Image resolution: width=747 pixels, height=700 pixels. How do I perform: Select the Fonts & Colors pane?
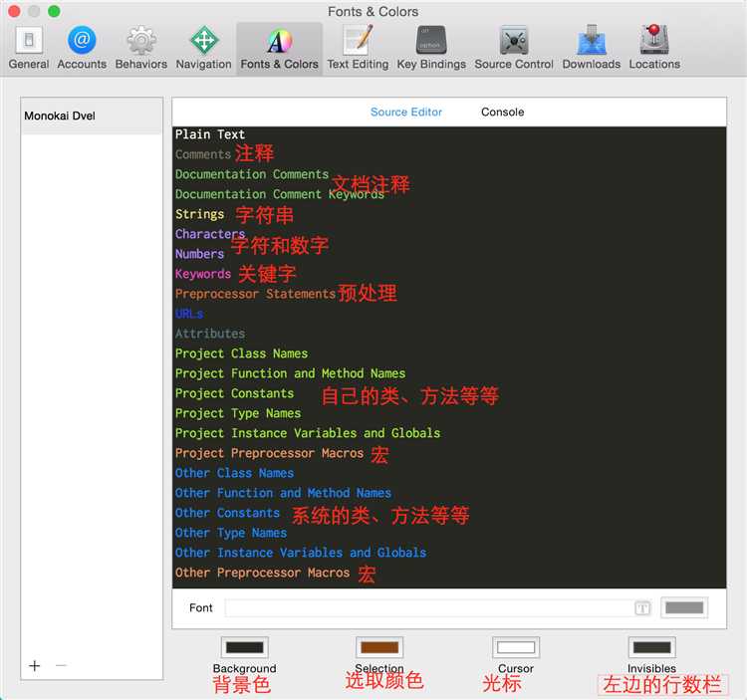coord(279,48)
